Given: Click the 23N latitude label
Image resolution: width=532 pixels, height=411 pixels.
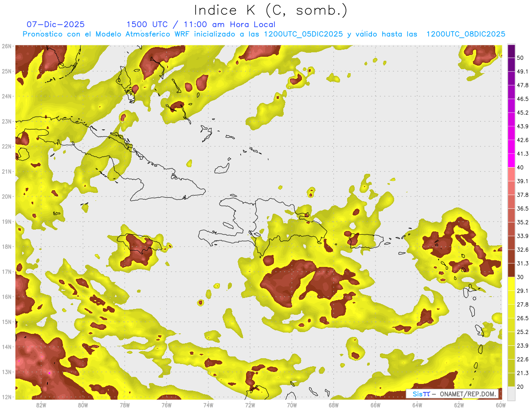Looking at the screenshot, I should 7,121.
